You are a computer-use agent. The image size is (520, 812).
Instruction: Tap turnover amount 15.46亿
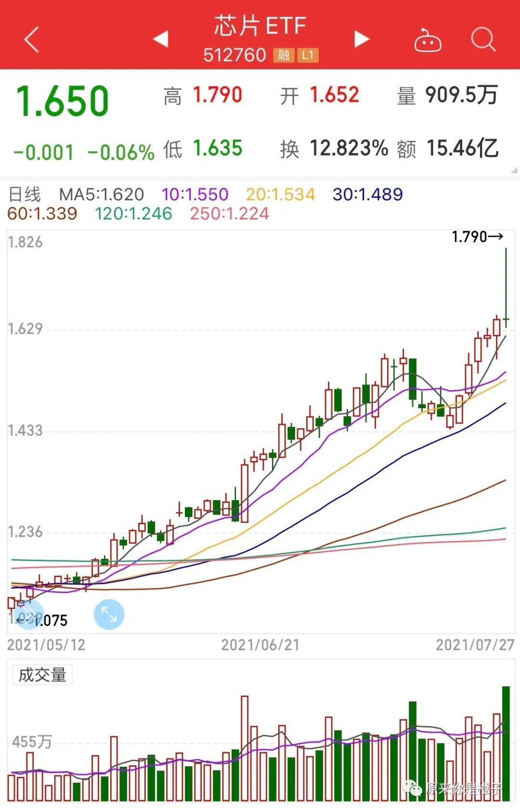[x=462, y=148]
